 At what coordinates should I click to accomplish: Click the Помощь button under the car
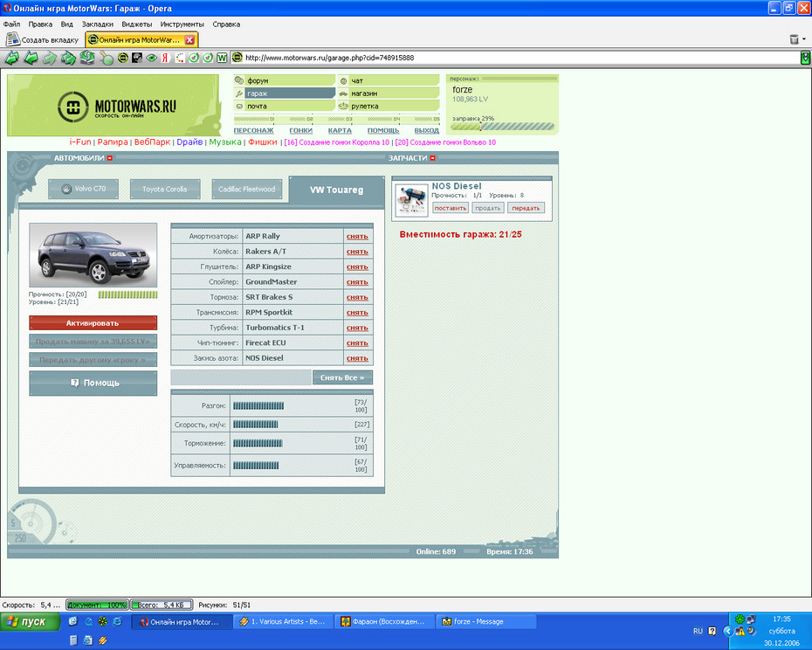[x=93, y=383]
